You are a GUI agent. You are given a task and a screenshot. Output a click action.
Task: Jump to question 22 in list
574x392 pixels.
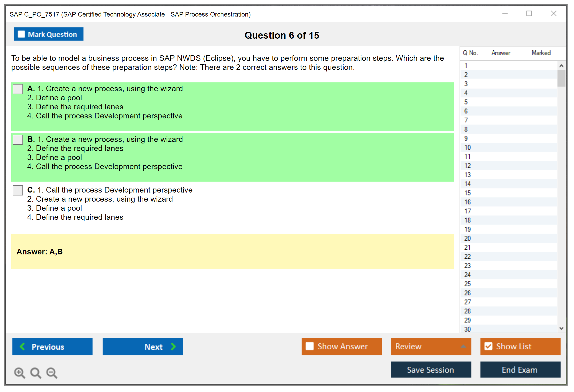pos(467,257)
